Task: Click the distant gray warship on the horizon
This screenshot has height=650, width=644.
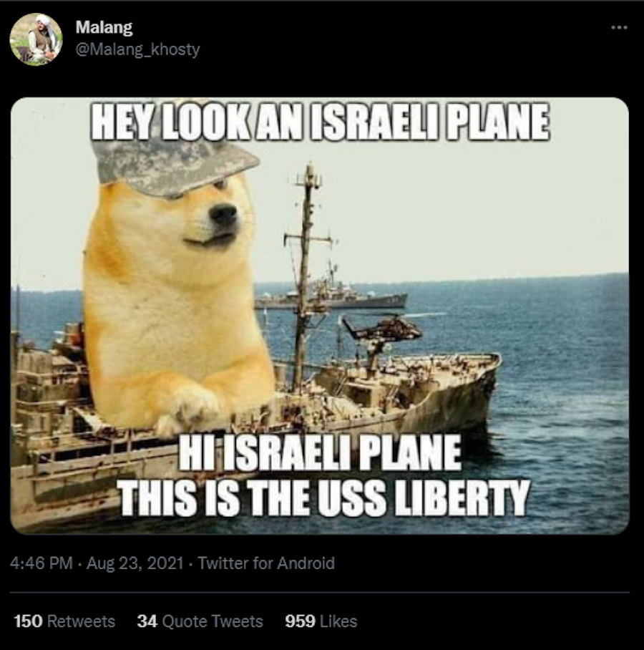Action: pos(331,298)
